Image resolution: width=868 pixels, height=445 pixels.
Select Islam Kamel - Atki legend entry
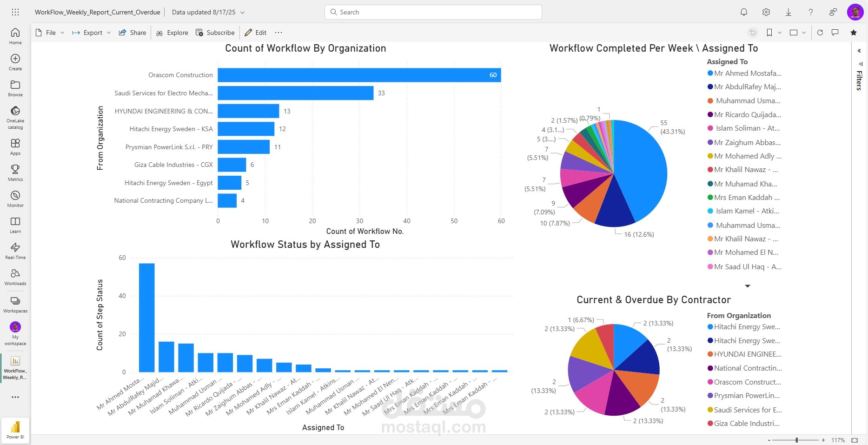click(x=743, y=211)
